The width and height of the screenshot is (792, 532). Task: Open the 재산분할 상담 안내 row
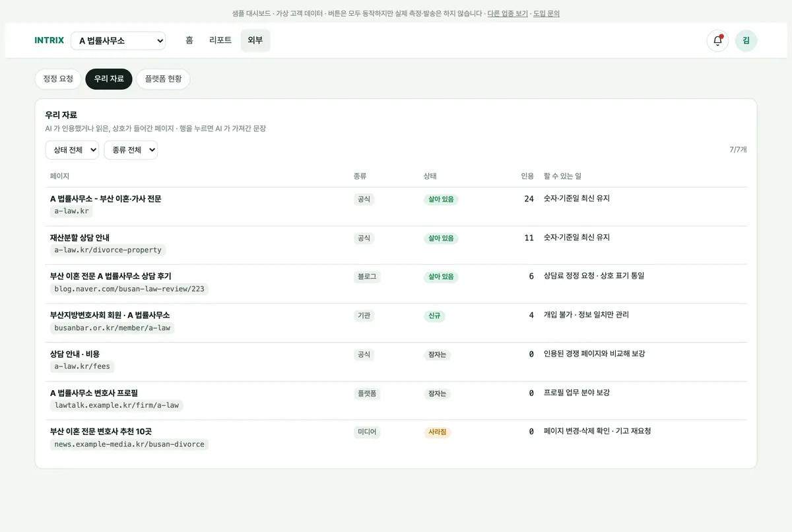[x=396, y=246]
